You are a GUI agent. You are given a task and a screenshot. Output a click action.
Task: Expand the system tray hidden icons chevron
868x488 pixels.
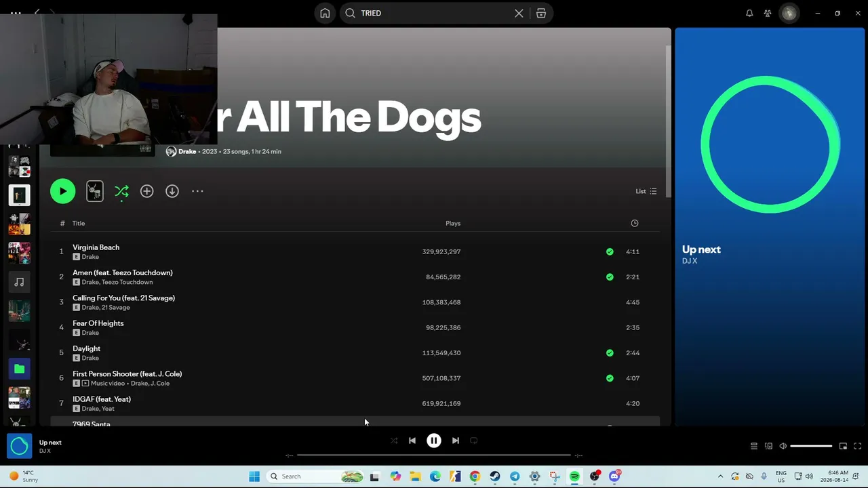pyautogui.click(x=720, y=476)
